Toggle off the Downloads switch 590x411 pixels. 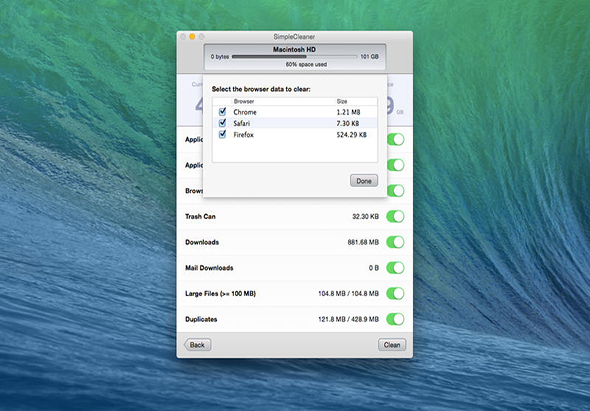pyautogui.click(x=395, y=242)
